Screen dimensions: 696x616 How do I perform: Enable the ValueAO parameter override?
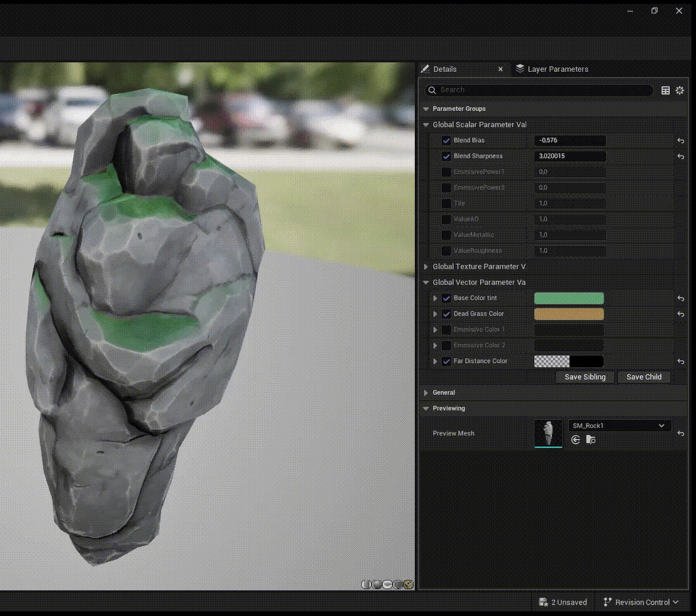click(446, 220)
